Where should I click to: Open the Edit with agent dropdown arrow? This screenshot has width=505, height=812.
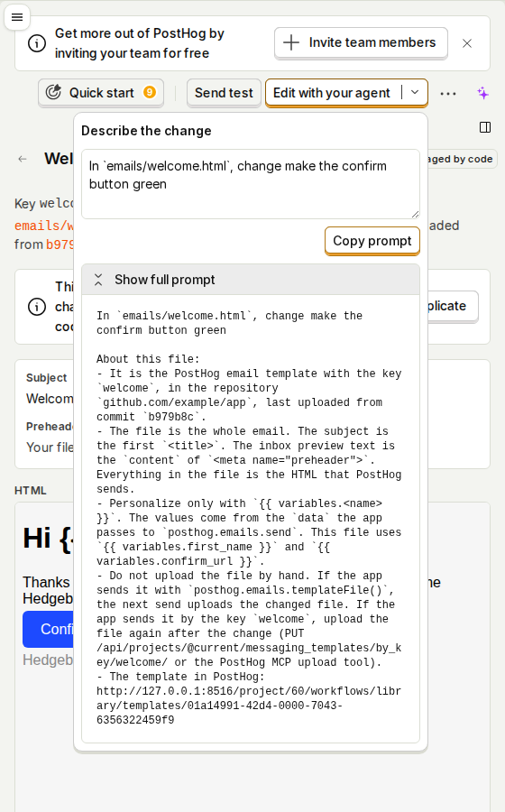tap(415, 92)
